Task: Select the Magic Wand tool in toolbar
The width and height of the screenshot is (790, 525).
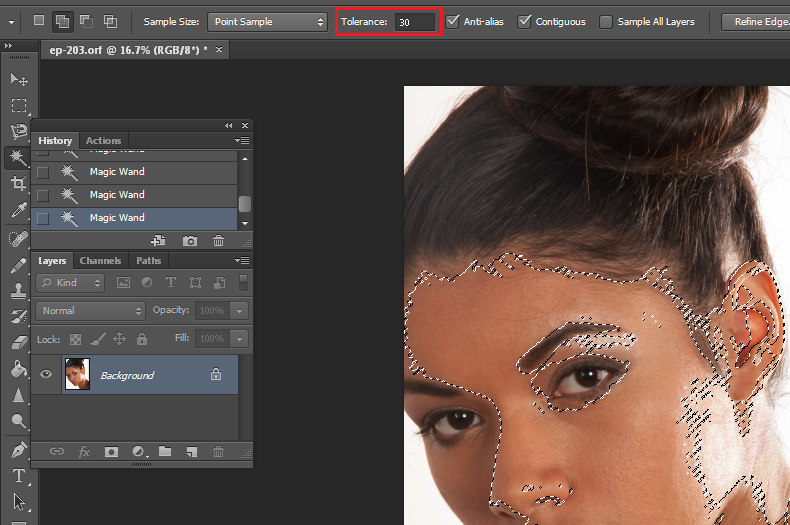Action: tap(19, 158)
